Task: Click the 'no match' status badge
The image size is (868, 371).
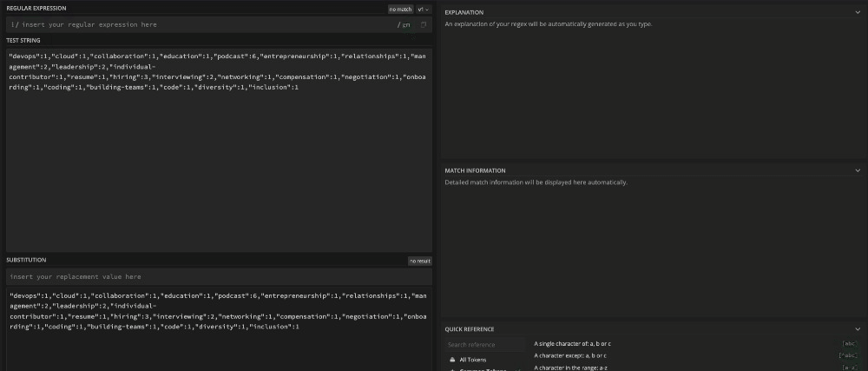Action: point(400,9)
